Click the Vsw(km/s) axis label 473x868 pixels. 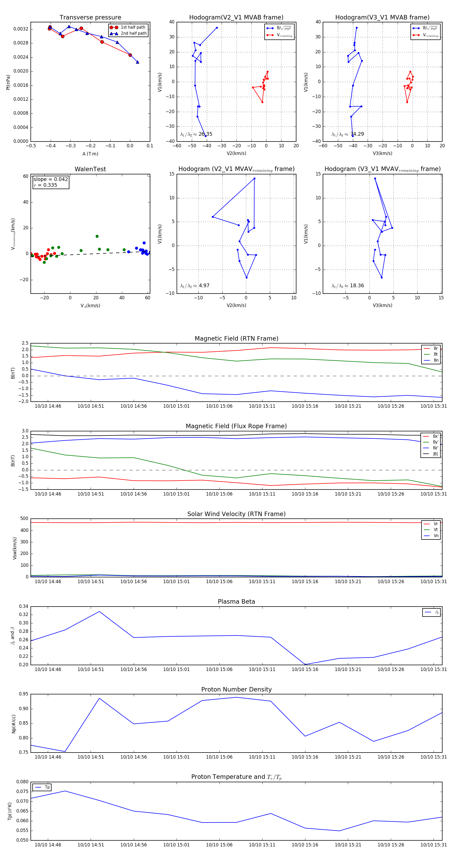tap(14, 548)
